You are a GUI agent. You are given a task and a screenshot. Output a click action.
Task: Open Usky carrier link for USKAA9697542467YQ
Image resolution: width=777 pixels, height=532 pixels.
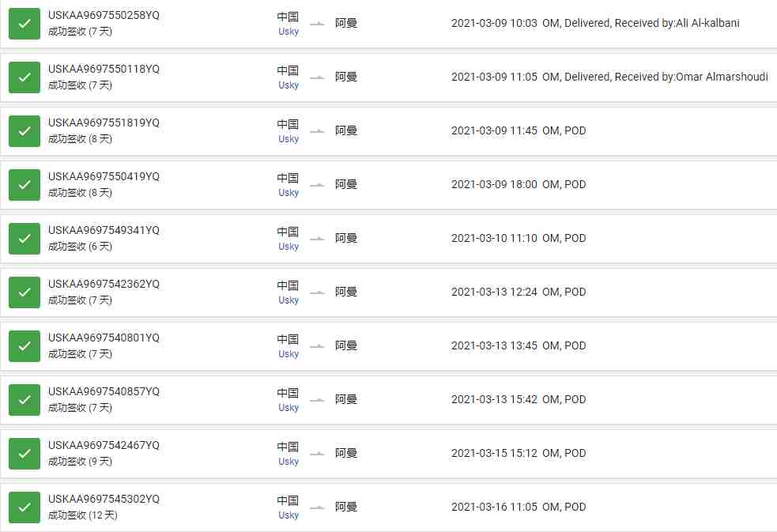[289, 461]
